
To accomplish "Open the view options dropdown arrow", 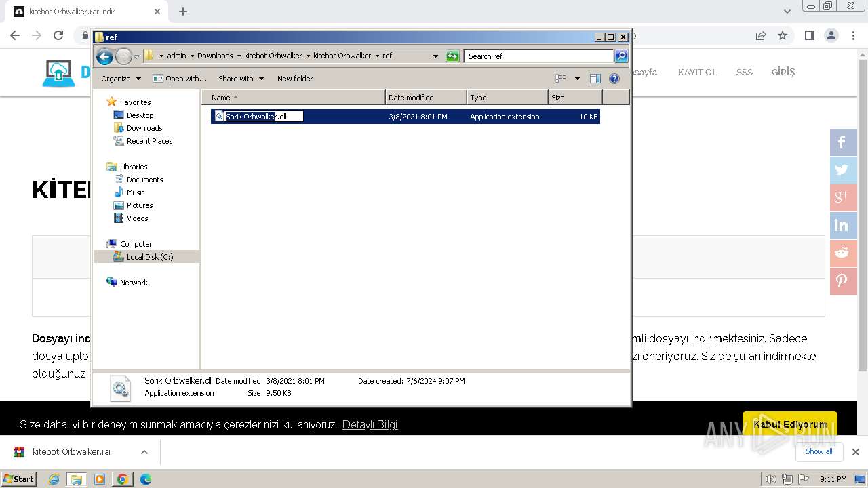I will pyautogui.click(x=577, y=79).
